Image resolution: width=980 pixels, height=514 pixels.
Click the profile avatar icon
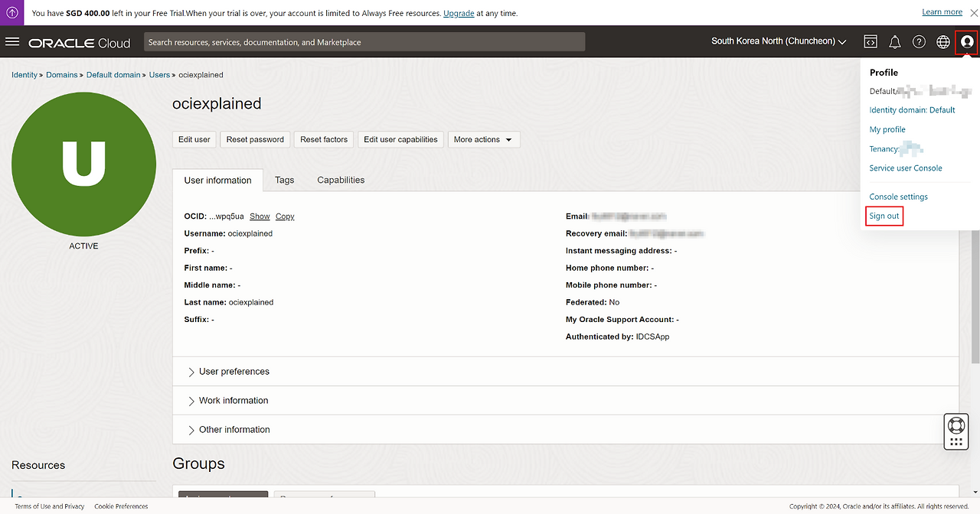point(967,42)
